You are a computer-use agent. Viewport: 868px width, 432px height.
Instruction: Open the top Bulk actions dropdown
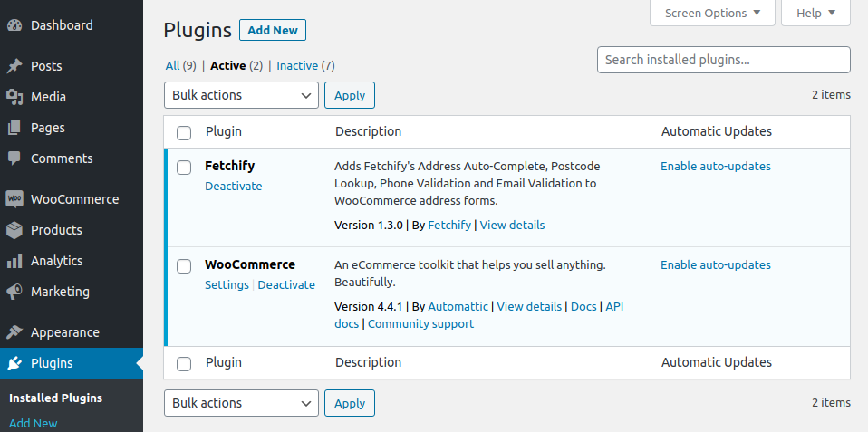coord(241,95)
